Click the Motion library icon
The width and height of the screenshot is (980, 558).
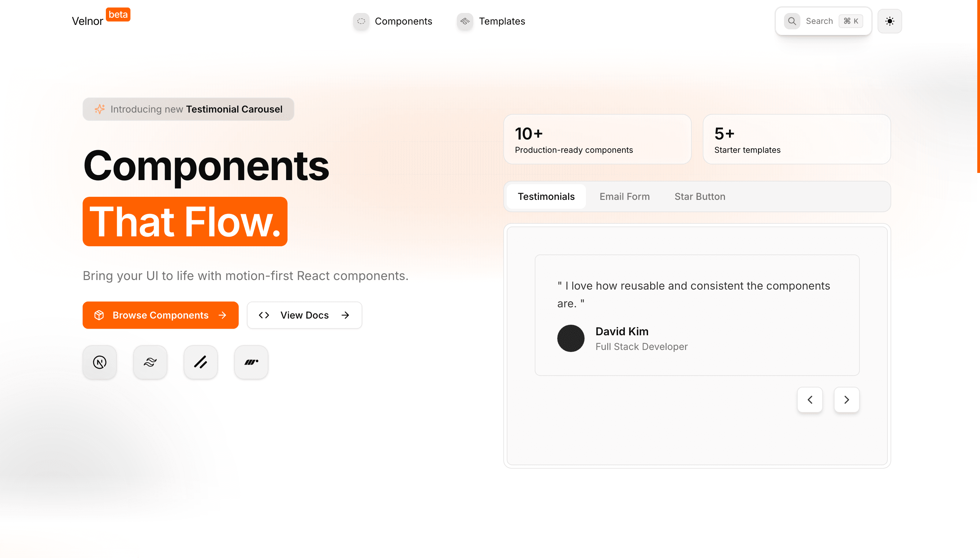click(251, 362)
